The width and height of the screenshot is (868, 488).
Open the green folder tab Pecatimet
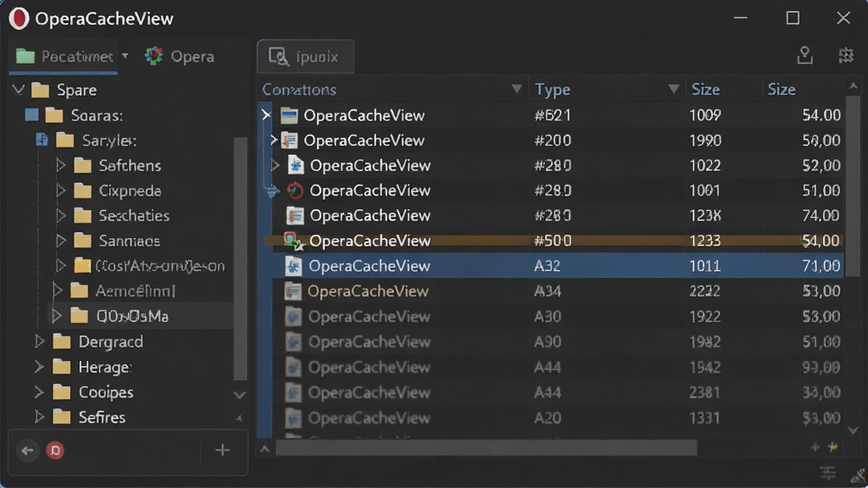coord(64,57)
